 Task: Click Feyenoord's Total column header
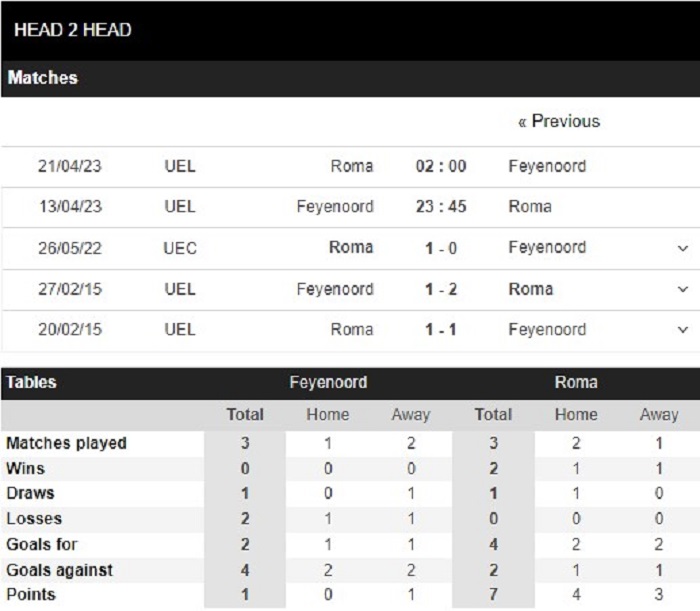(245, 414)
